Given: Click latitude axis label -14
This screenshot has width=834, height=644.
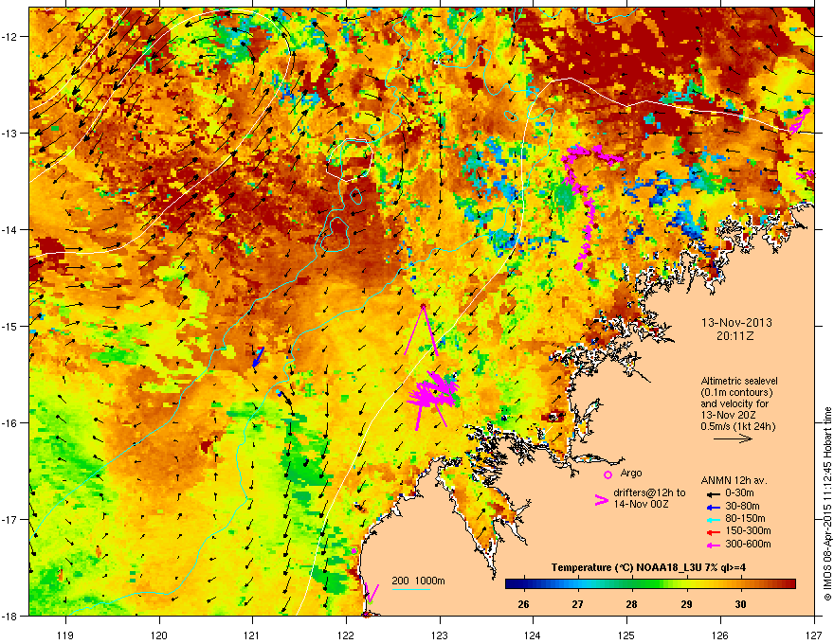Looking at the screenshot, I should coord(10,229).
